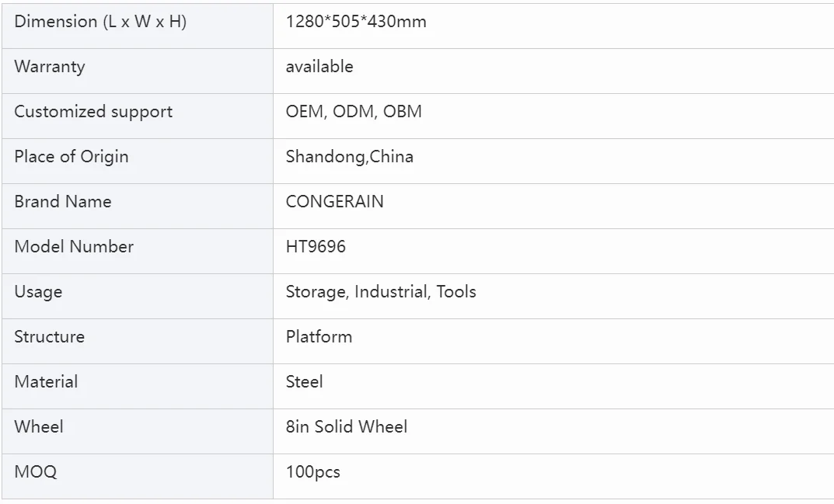Screen dimensions: 834x504
Task: Select the Platform structure value
Action: (x=319, y=336)
